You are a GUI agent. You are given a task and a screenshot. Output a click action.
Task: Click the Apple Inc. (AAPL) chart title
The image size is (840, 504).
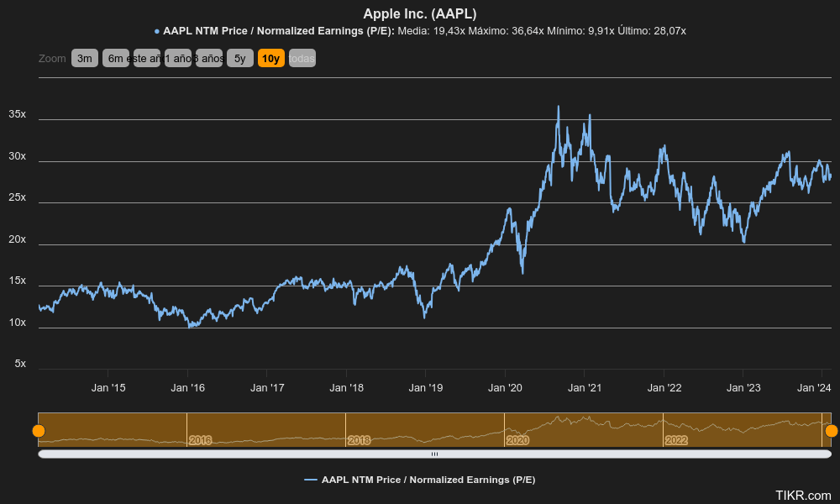[x=420, y=14]
